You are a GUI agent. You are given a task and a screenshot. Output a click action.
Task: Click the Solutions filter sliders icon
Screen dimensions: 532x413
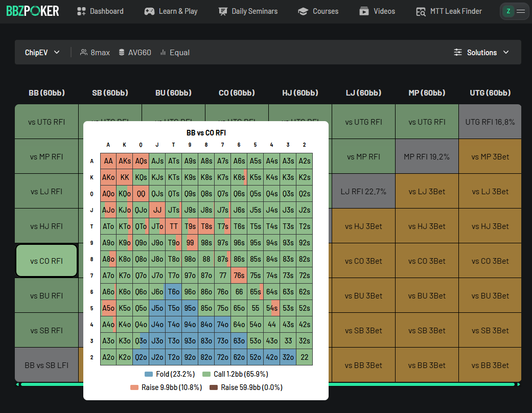458,53
